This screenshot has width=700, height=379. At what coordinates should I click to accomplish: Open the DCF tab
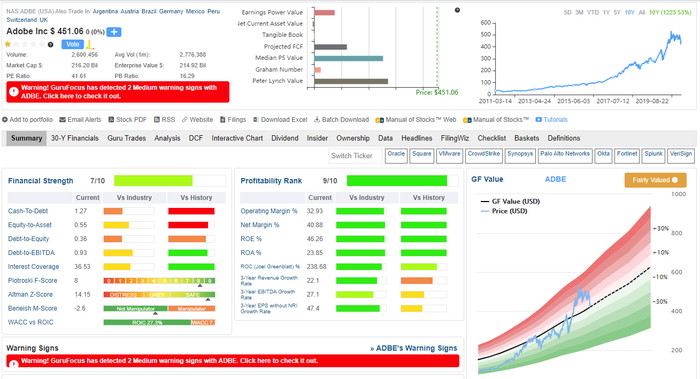[x=196, y=138]
